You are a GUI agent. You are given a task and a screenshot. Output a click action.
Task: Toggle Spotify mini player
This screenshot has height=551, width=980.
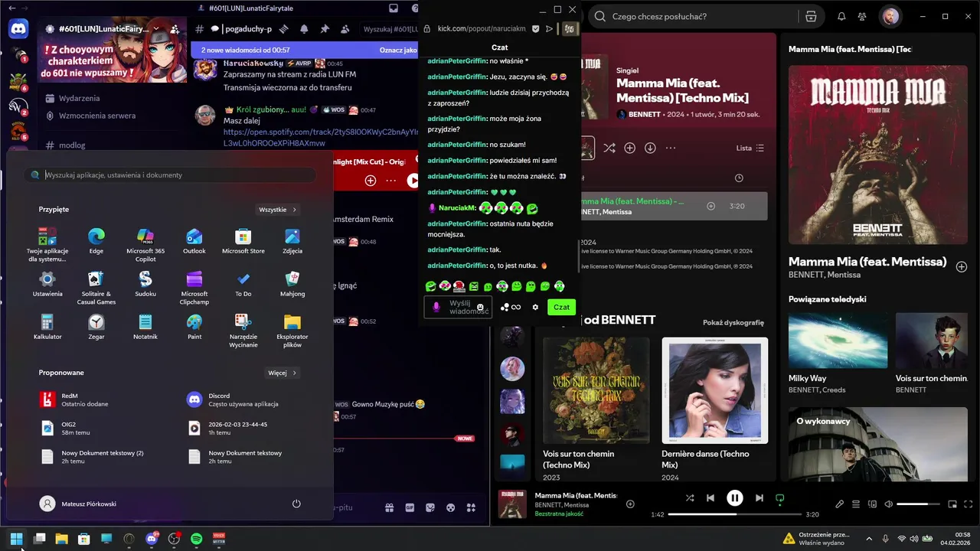click(x=952, y=504)
